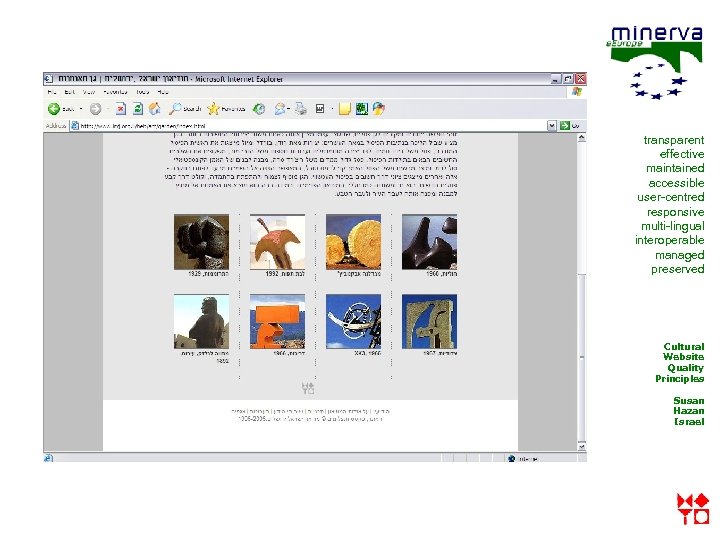This screenshot has width=720, height=540.
Task: Open the dropdown arrow beside Edit icon
Action: click(x=332, y=109)
